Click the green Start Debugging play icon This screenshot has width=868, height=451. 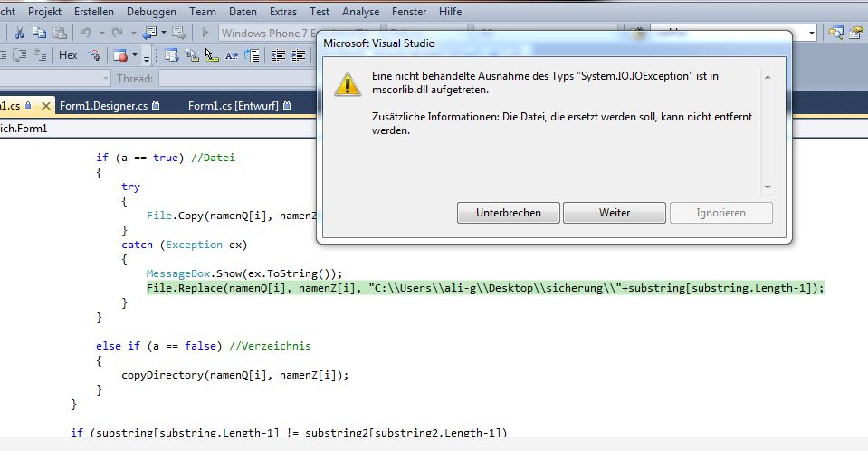(205, 34)
